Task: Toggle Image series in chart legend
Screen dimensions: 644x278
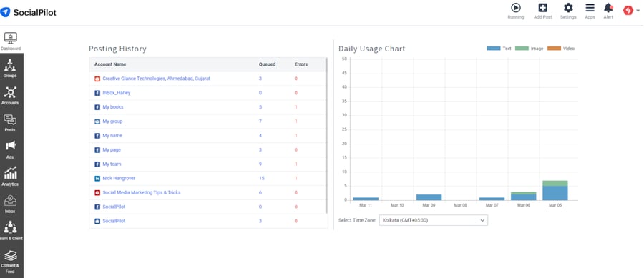Action: click(x=529, y=49)
